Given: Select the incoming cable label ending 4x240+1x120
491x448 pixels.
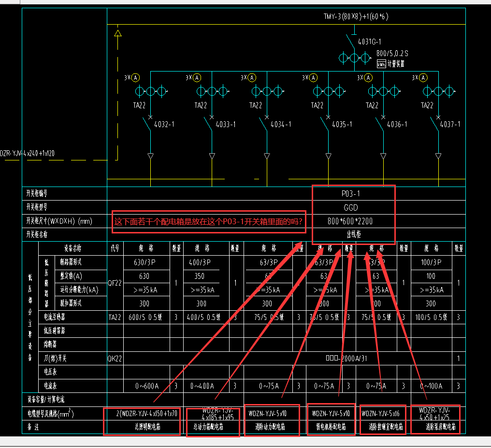Looking at the screenshot, I should 27,153.
